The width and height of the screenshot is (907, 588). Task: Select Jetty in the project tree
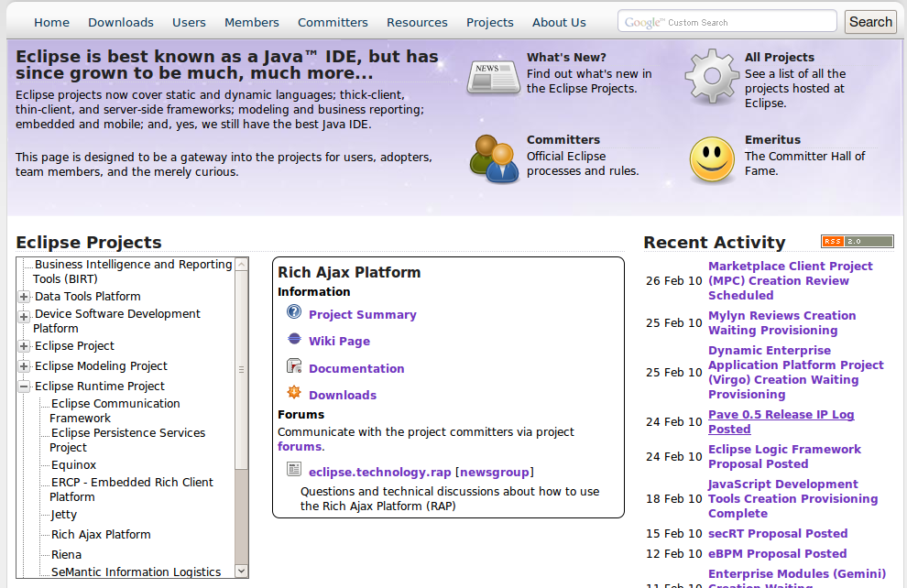pyautogui.click(x=63, y=514)
